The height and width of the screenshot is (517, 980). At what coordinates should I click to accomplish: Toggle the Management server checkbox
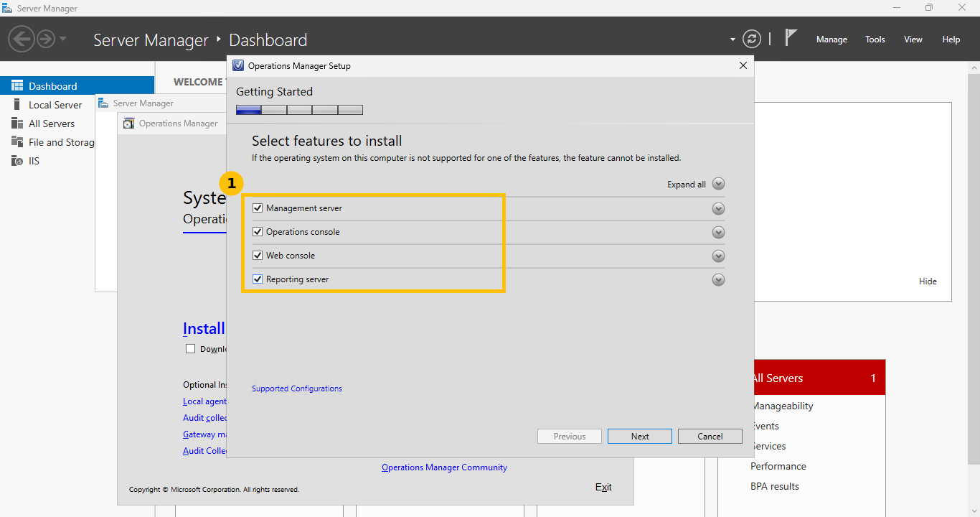pyautogui.click(x=258, y=208)
